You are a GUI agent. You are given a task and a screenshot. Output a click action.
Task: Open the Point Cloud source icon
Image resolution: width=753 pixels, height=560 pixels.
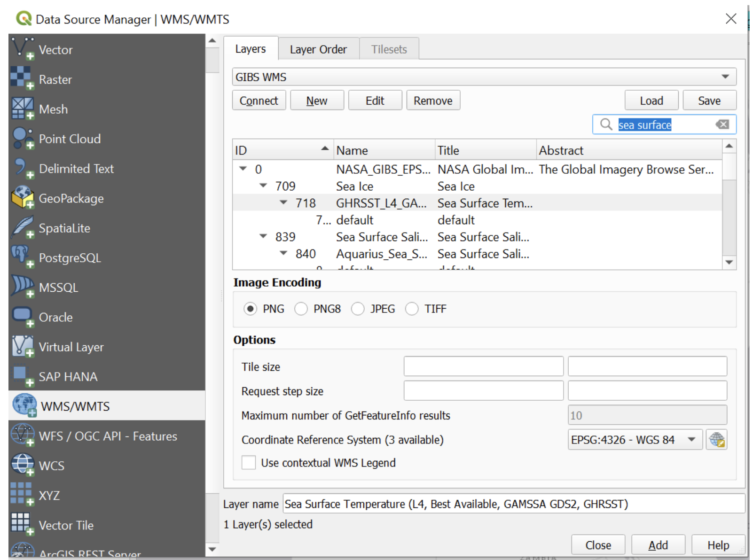[x=23, y=138]
